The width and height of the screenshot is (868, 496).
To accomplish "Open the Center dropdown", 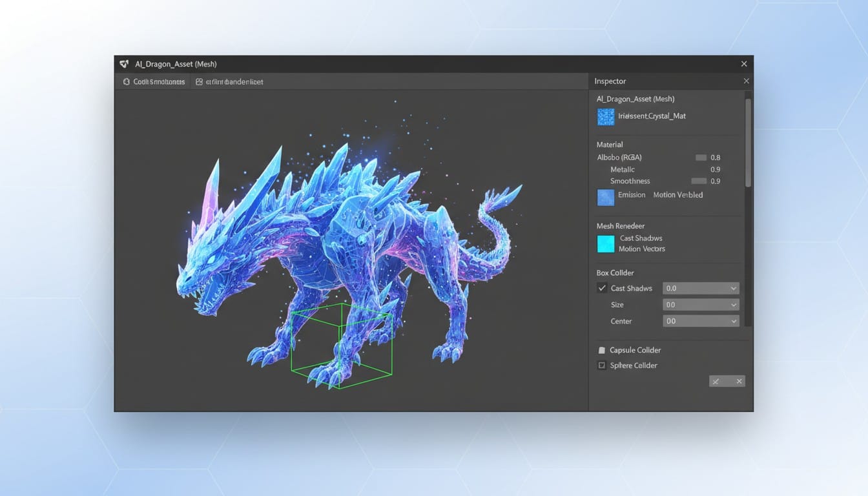I will 701,321.
